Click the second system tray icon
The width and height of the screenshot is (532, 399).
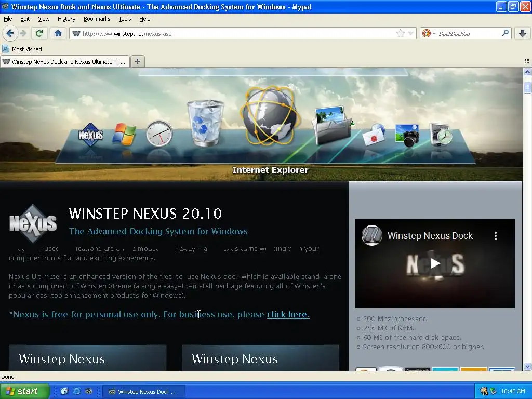click(x=493, y=391)
